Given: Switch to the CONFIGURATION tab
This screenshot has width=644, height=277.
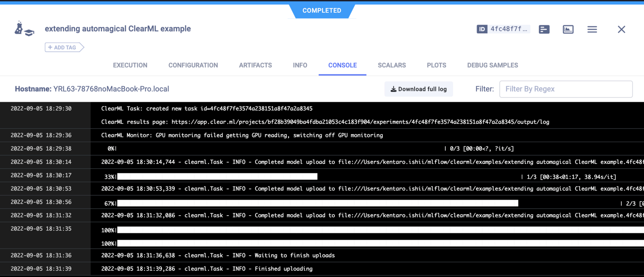Looking at the screenshot, I should (193, 65).
